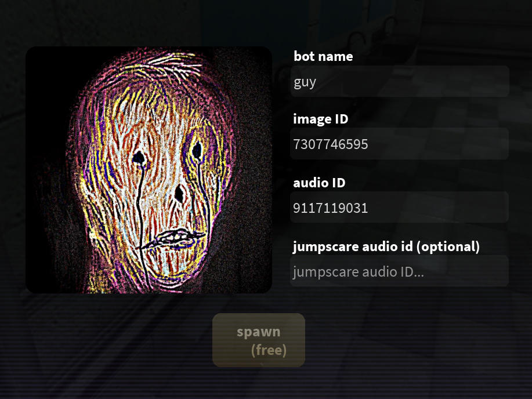532x399 pixels.
Task: Click the 'jumpscare audio ID...' placeholder text
Action: click(359, 272)
